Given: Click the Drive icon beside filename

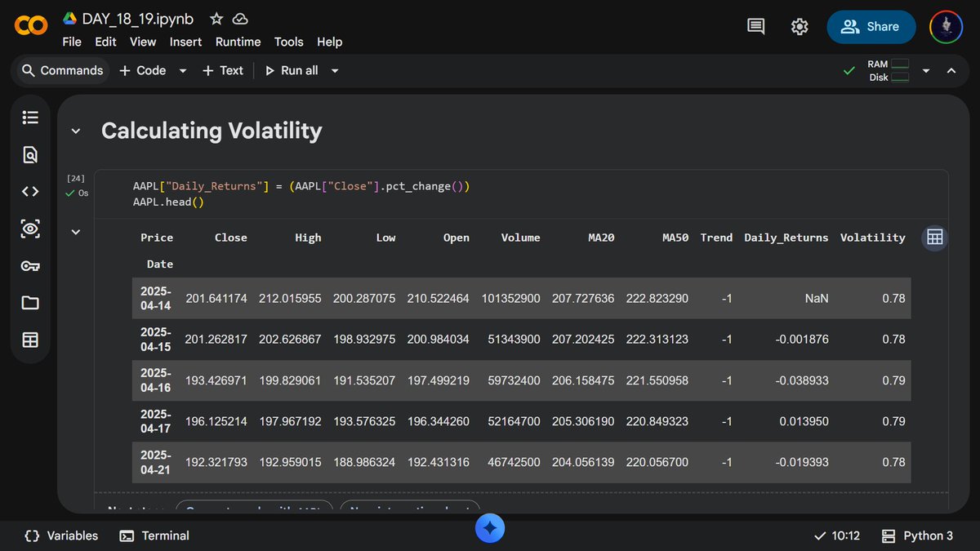Looking at the screenshot, I should click(x=70, y=18).
